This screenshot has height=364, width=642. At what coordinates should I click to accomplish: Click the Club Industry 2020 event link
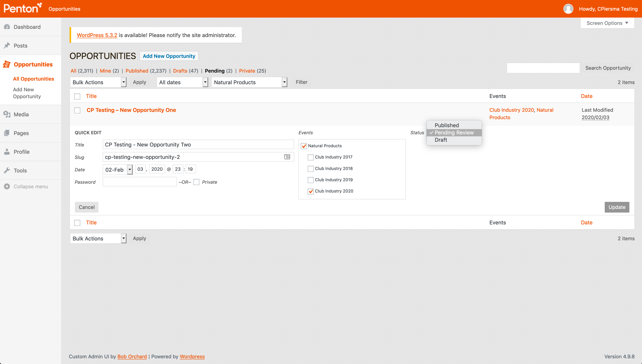point(511,110)
